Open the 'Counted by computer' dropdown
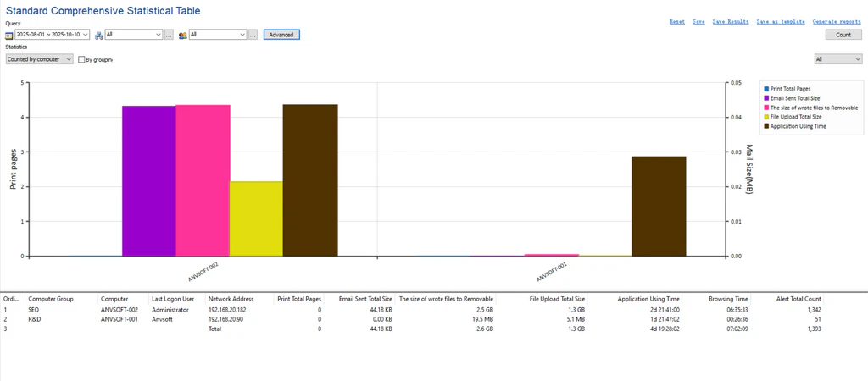 click(x=39, y=59)
